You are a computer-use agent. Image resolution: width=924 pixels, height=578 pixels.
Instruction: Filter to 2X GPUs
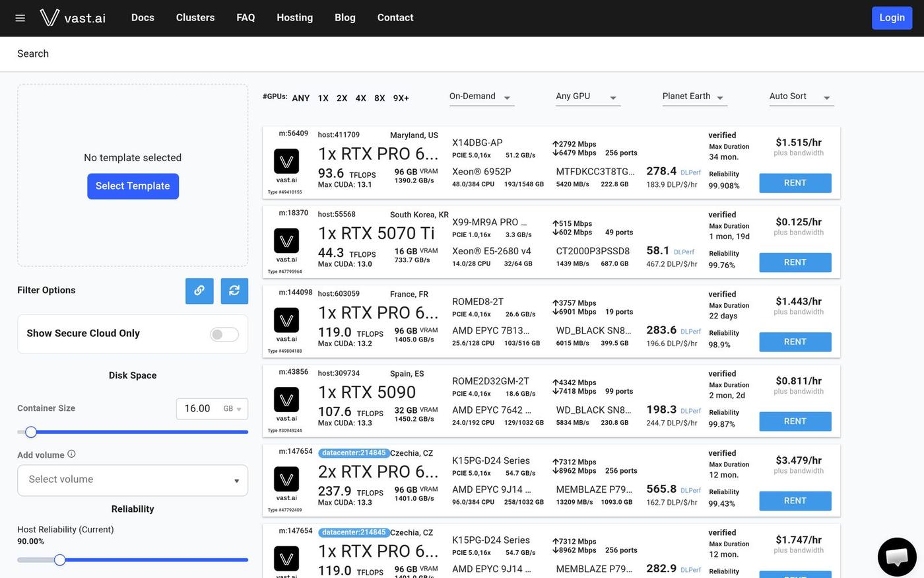[x=342, y=98]
